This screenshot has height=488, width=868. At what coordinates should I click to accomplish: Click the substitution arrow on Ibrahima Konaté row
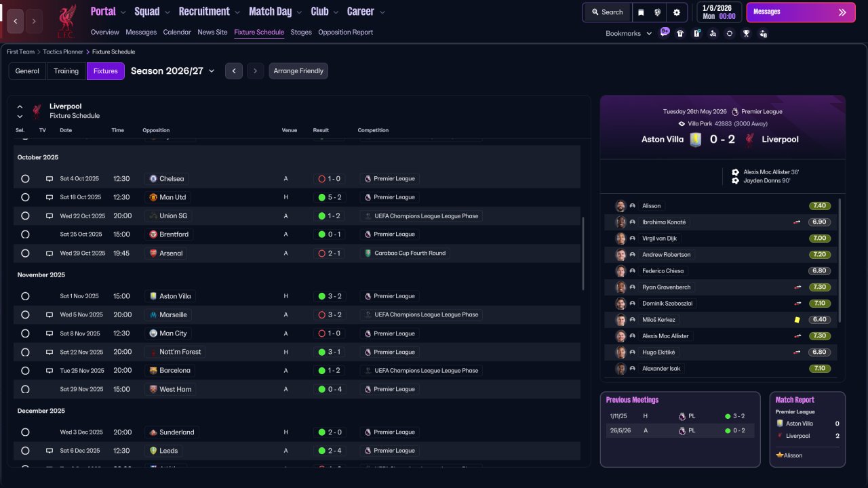click(x=797, y=222)
